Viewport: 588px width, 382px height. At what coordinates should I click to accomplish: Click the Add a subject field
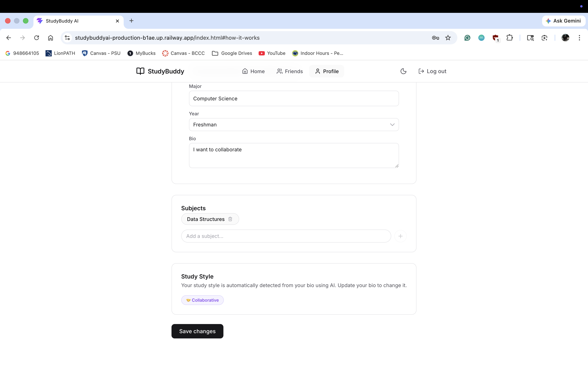coord(286,236)
